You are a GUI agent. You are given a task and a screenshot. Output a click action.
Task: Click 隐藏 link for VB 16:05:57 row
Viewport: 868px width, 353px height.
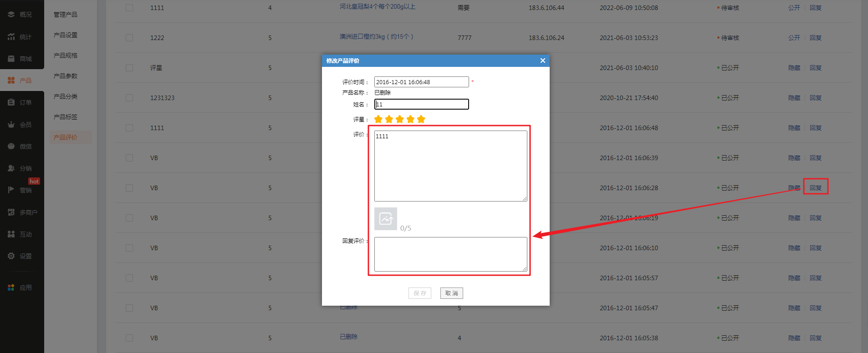click(794, 278)
